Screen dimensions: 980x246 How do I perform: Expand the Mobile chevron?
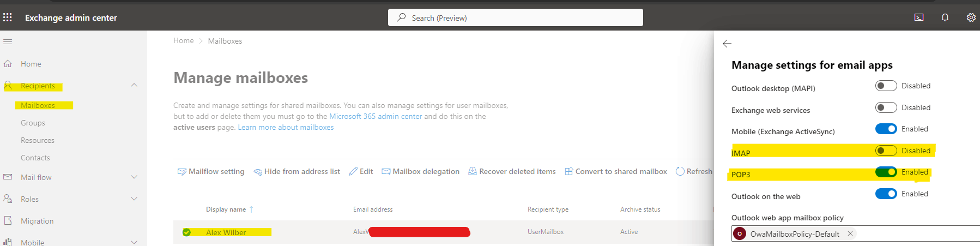pyautogui.click(x=134, y=242)
